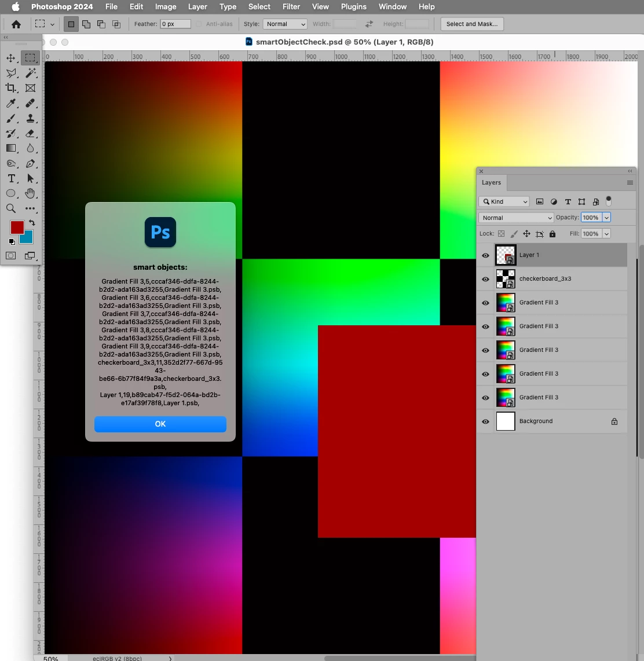Open the Plugins menu

tap(353, 7)
